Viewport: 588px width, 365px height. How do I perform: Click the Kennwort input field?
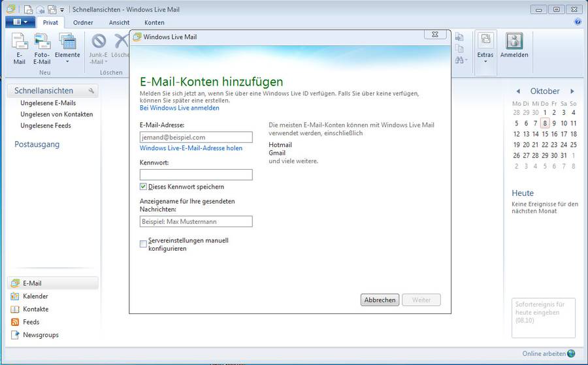(196, 174)
